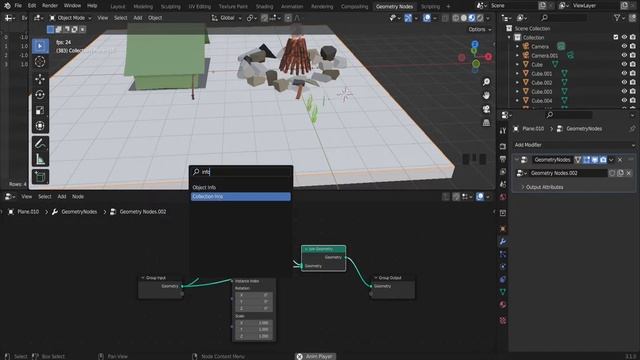Image resolution: width=640 pixels, height=360 pixels.
Task: Open the File menu
Action: click(x=18, y=6)
